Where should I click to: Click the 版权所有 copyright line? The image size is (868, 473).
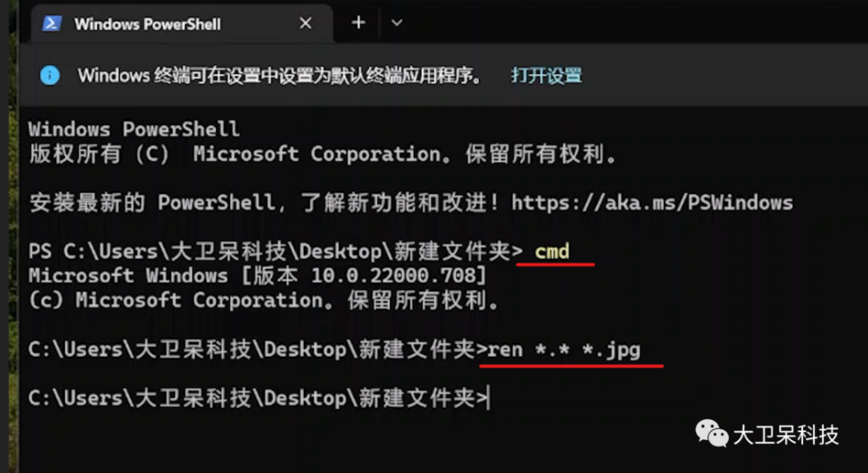pos(323,154)
